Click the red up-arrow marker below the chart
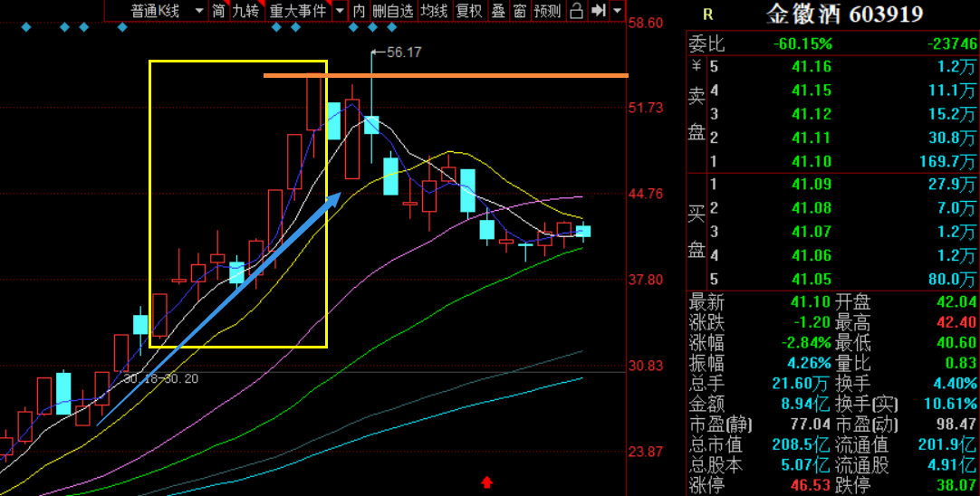The image size is (980, 496). [487, 482]
